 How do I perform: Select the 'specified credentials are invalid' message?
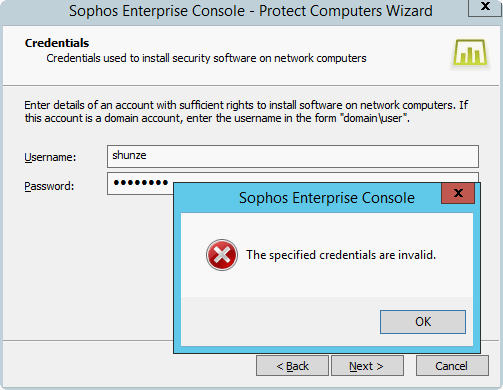pos(341,255)
